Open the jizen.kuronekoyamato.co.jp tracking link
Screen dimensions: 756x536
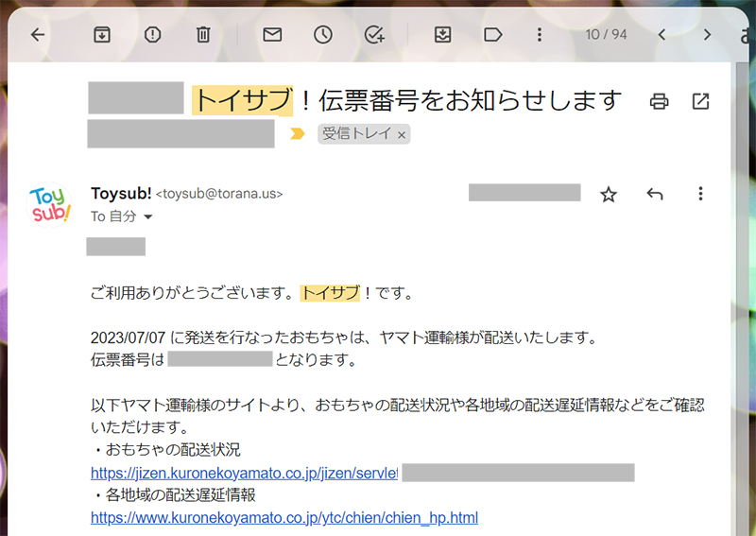pyautogui.click(x=245, y=474)
